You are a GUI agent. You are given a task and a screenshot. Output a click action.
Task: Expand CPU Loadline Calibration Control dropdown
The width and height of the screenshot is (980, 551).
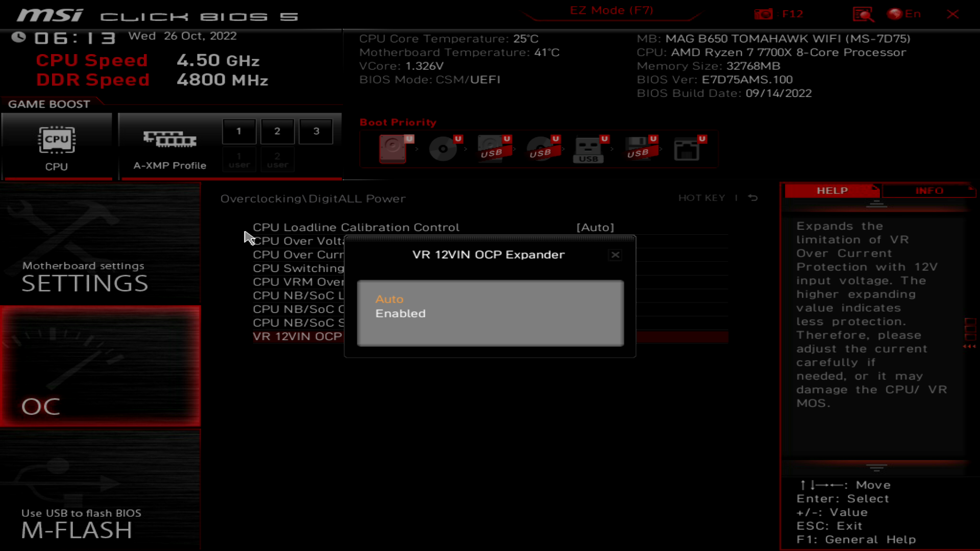[595, 227]
